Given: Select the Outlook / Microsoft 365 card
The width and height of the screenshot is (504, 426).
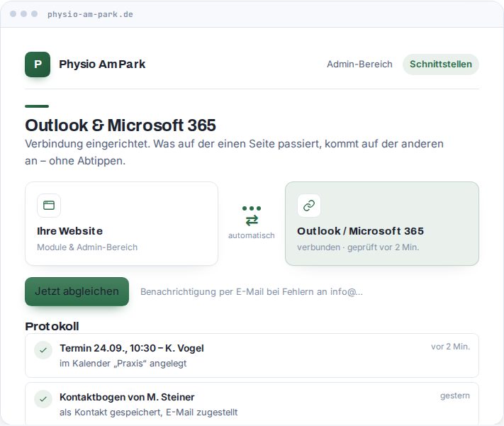Looking at the screenshot, I should (382, 224).
